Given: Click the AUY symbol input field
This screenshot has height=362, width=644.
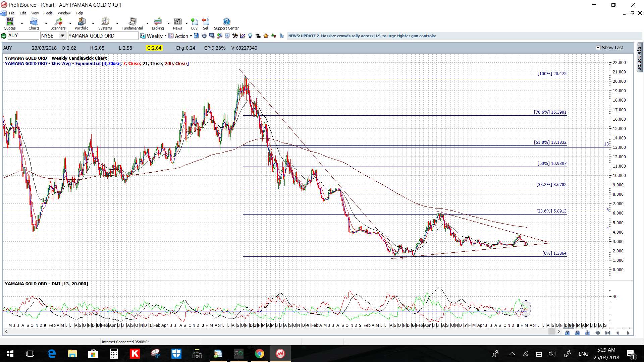Looking at the screenshot, I should click(23, 36).
